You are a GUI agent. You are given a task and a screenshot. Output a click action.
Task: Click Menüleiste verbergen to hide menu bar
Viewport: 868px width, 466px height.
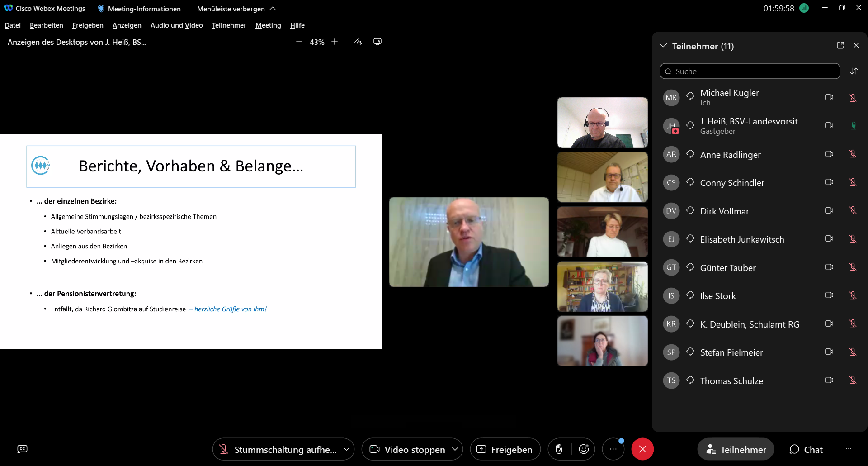click(x=236, y=9)
